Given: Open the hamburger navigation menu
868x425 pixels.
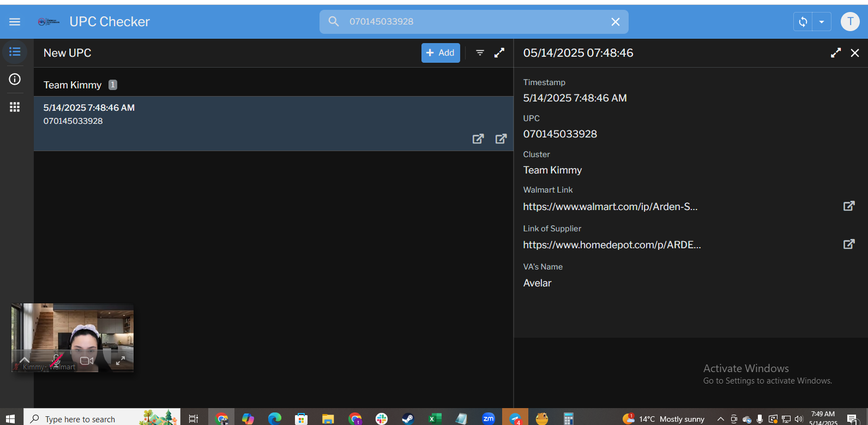Looking at the screenshot, I should (15, 22).
